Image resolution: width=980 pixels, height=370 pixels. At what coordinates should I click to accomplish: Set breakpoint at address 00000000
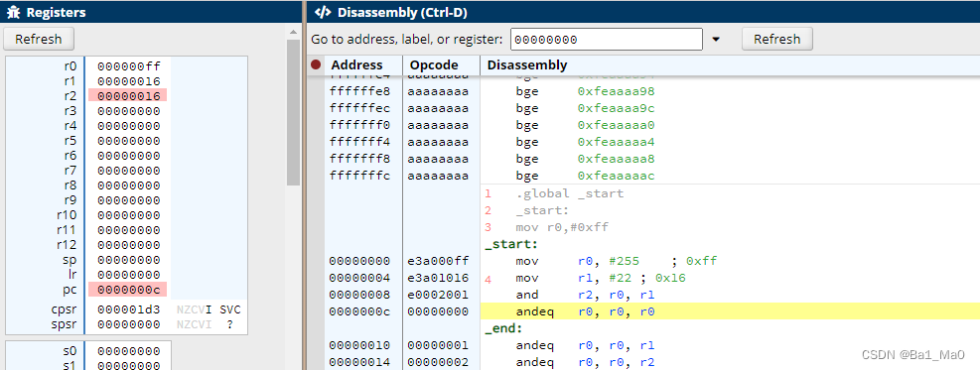317,261
